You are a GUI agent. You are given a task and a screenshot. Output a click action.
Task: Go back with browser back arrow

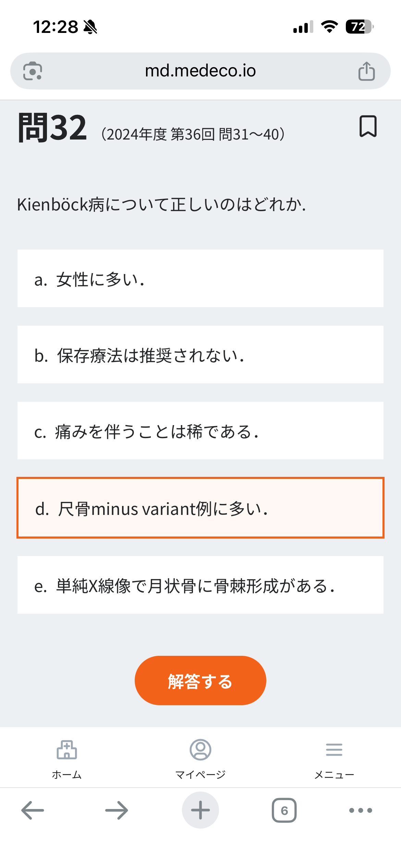pyautogui.click(x=33, y=810)
